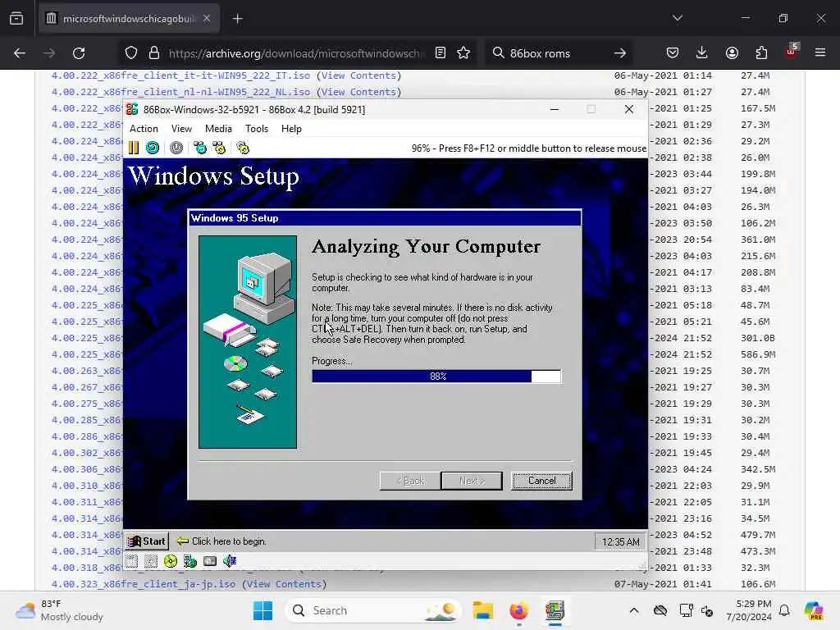List all tabs dropdown arrow in Firefox

[677, 19]
